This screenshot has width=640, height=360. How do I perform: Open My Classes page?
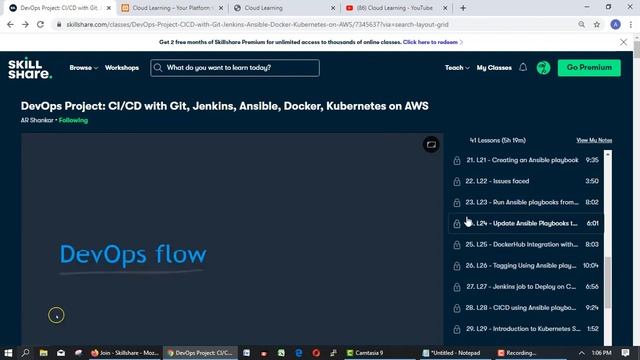pyautogui.click(x=494, y=68)
